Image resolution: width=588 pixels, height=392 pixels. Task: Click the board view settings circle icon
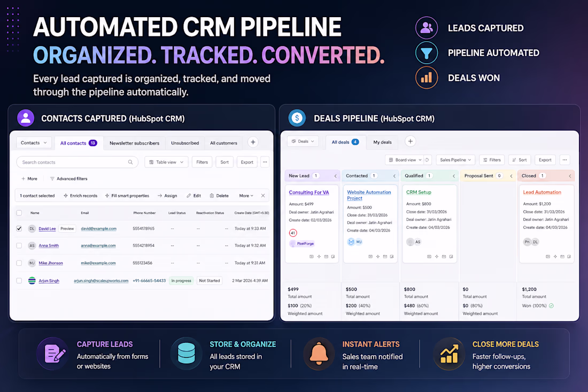[427, 160]
